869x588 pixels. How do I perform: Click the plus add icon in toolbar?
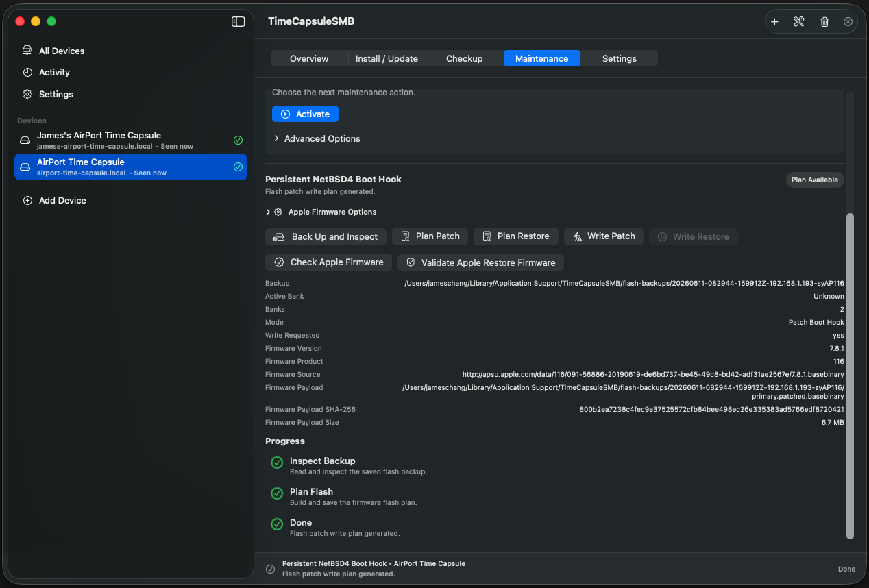[774, 22]
